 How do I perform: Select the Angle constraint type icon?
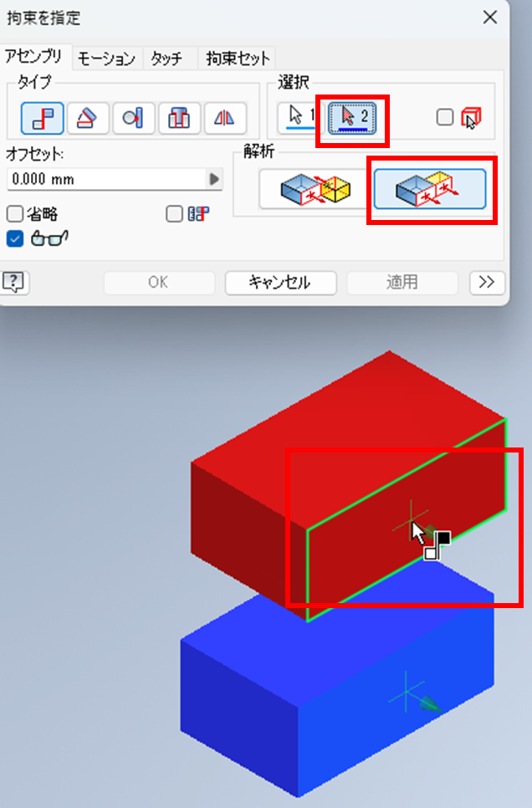[x=88, y=118]
